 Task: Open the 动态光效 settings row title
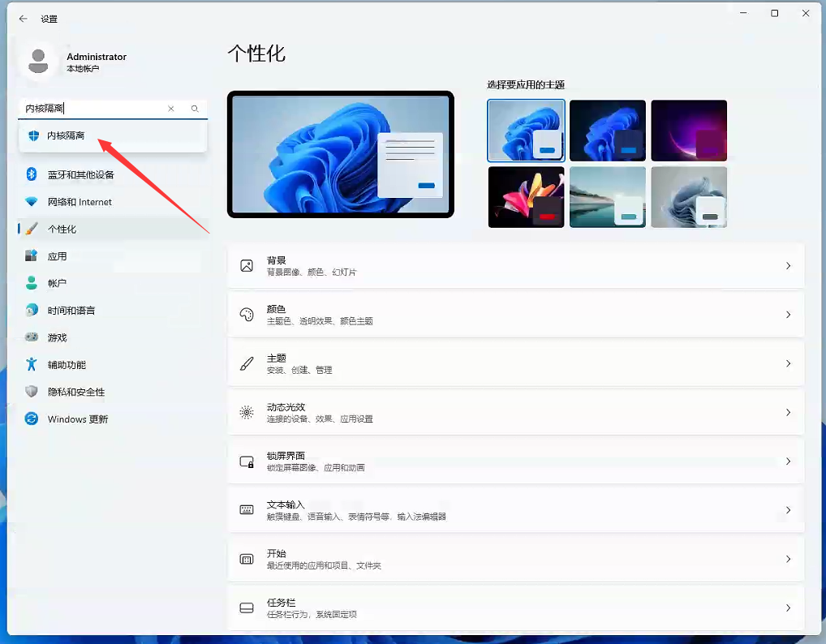point(286,407)
